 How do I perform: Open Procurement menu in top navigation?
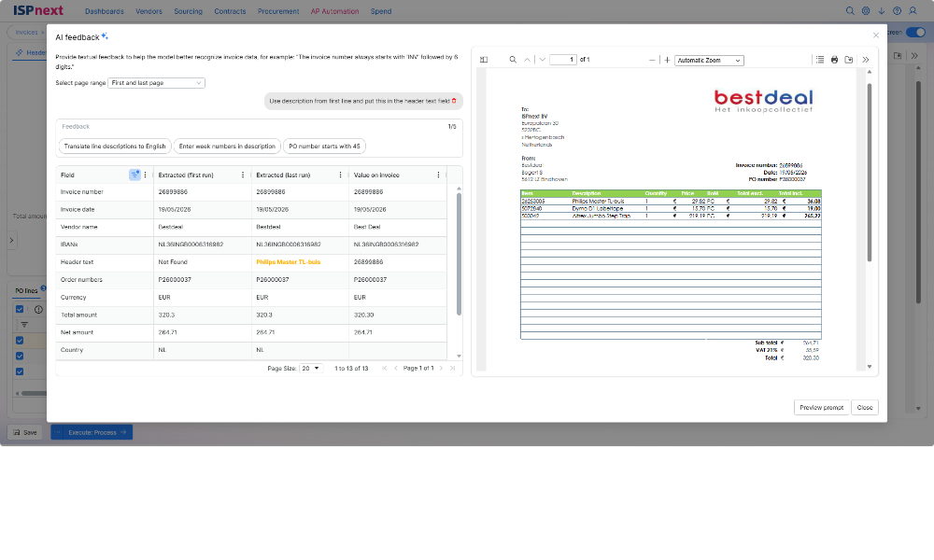pyautogui.click(x=278, y=11)
